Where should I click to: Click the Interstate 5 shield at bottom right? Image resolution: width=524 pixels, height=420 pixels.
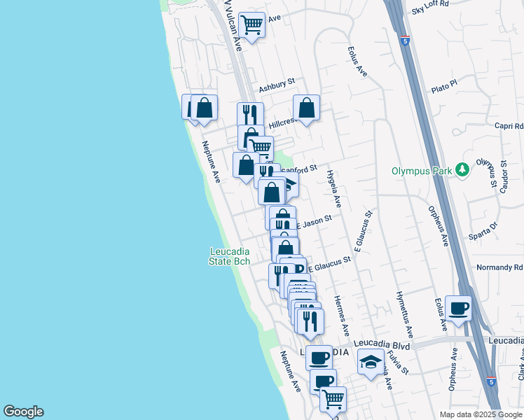(x=491, y=381)
